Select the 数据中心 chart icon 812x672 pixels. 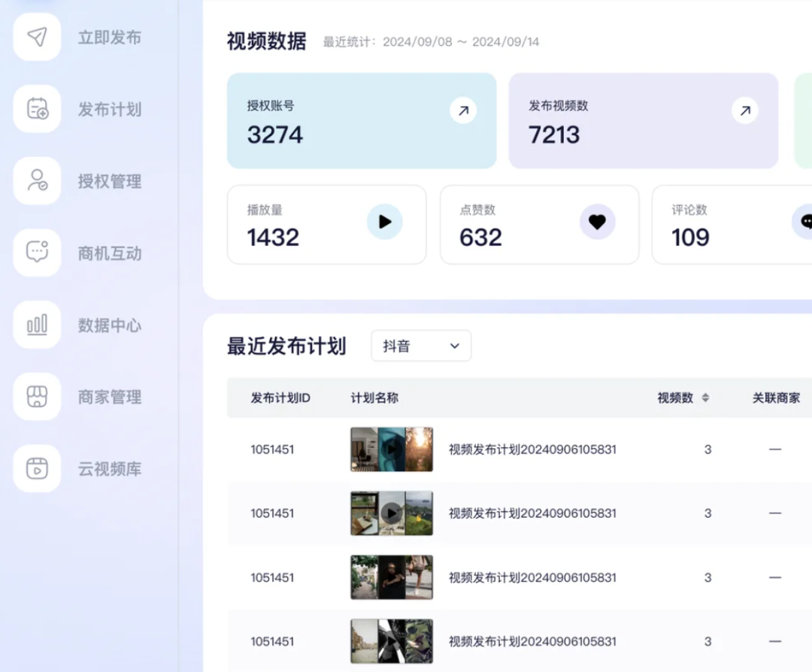pyautogui.click(x=36, y=325)
